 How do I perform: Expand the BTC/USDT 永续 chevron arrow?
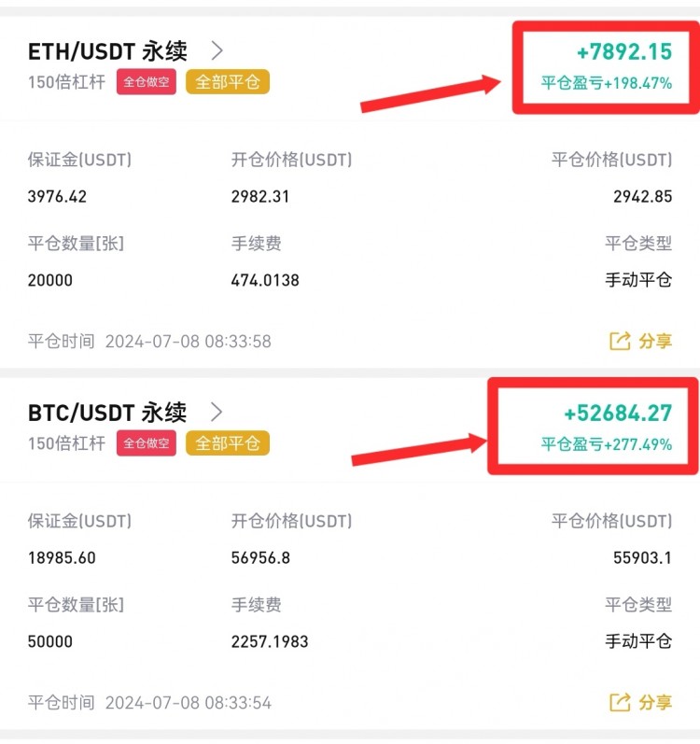pyautogui.click(x=217, y=412)
